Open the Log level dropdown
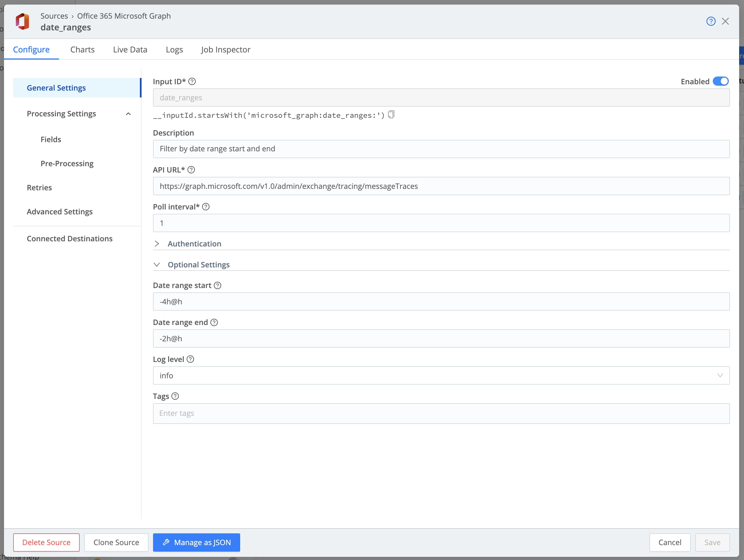Image resolution: width=744 pixels, height=560 pixels. click(x=441, y=375)
